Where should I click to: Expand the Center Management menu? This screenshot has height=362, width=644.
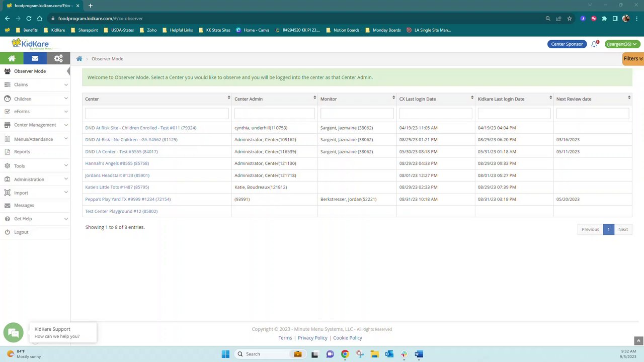(35, 125)
